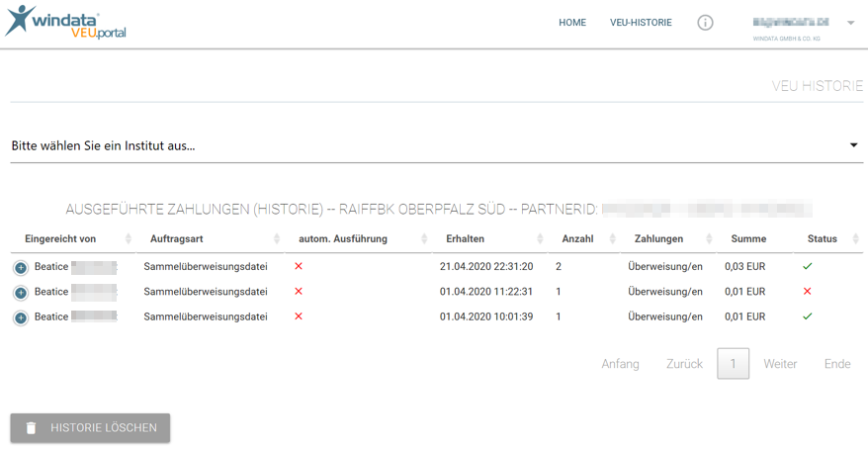This screenshot has width=868, height=451.
Task: Click Anzahl value 2
Action: point(559,266)
